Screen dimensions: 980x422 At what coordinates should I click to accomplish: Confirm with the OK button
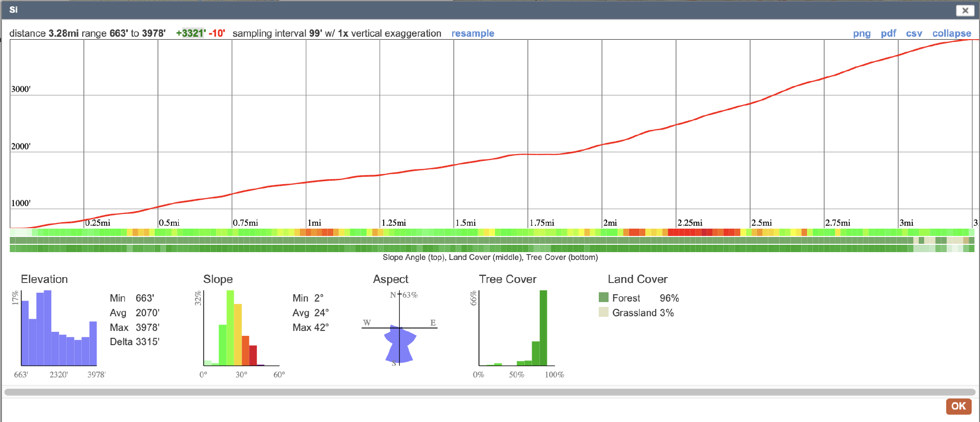[958, 406]
